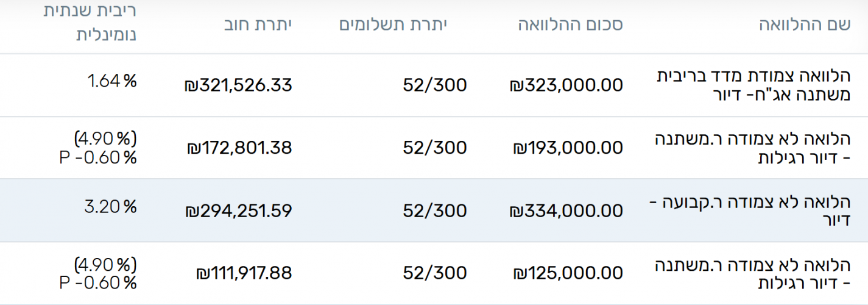Click the 3.20% interest rate value
868x305 pixels.
click(x=110, y=206)
